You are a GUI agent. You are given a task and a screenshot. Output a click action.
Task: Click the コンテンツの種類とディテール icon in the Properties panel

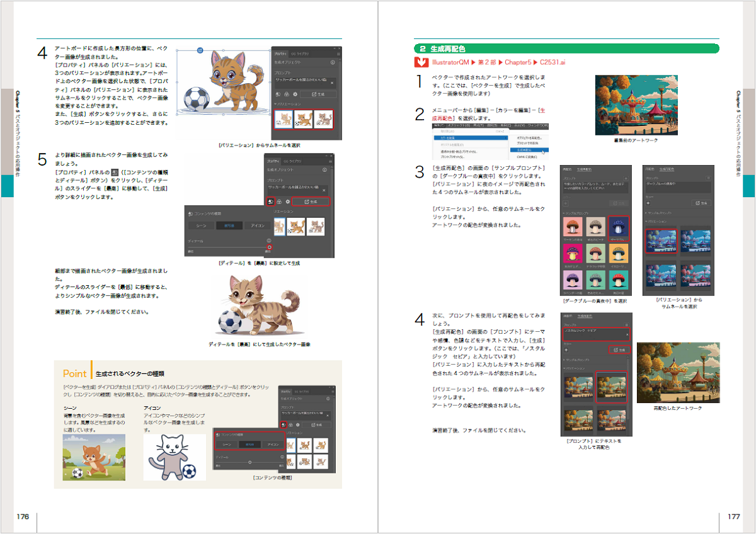(x=271, y=202)
